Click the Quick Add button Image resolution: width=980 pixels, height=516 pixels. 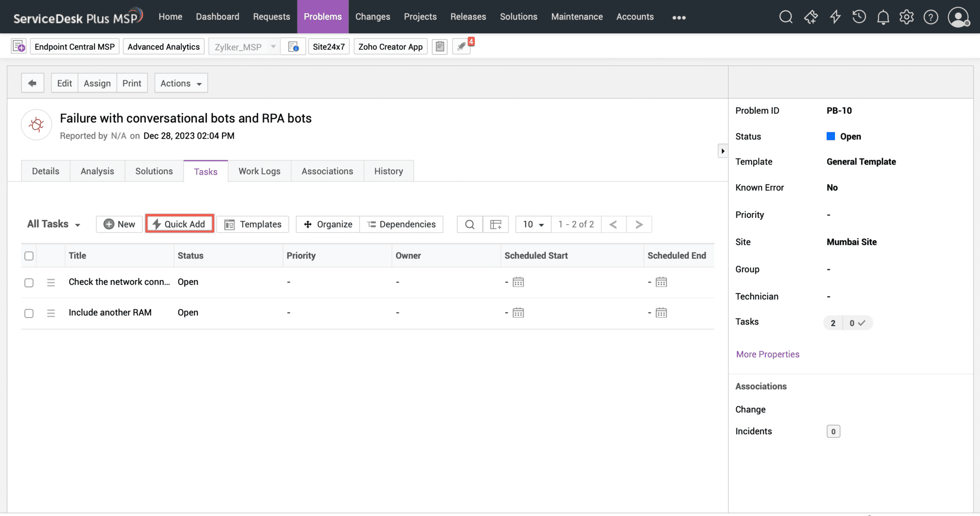click(x=179, y=224)
